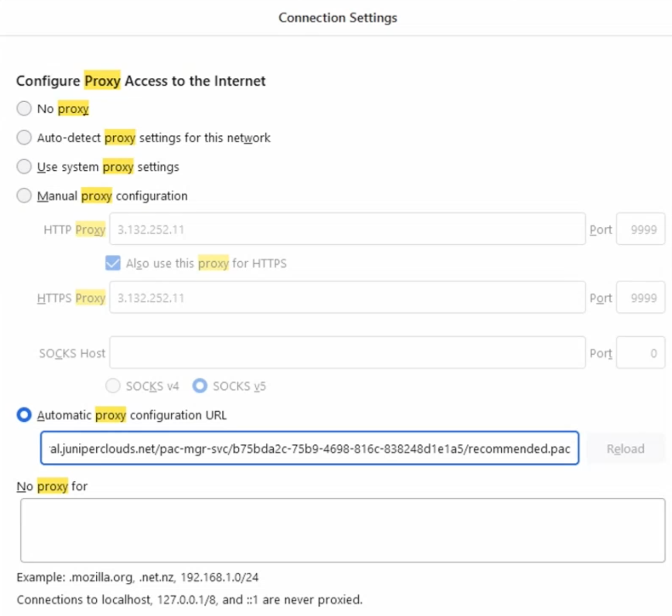Click the SOCKS Port field

(640, 353)
